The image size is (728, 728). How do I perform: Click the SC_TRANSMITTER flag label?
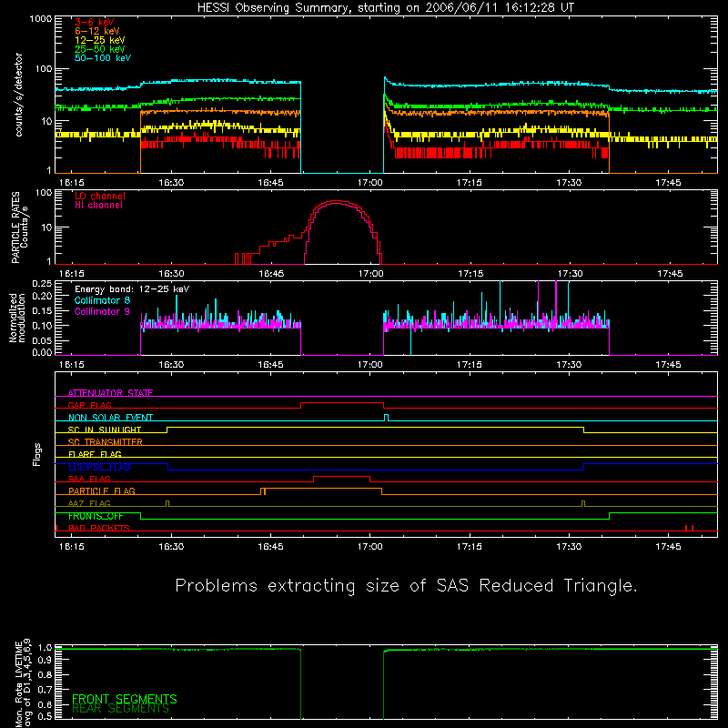[x=106, y=442]
